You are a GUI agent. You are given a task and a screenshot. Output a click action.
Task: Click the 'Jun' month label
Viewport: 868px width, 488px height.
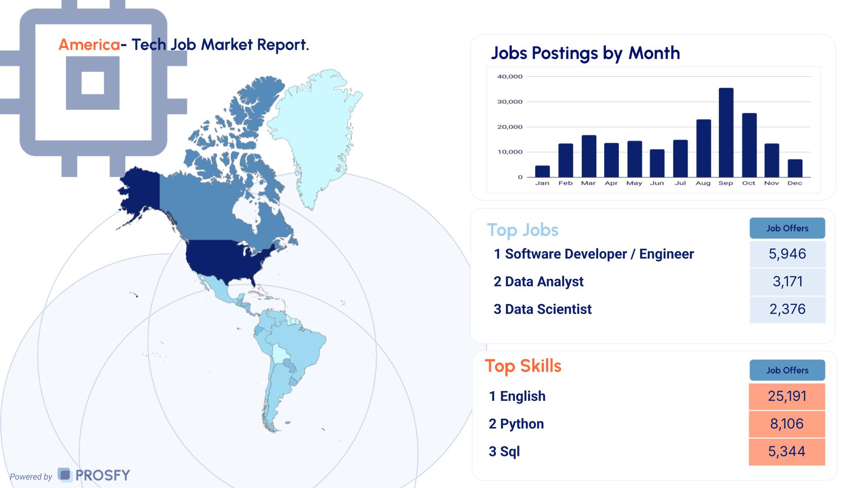(x=657, y=183)
